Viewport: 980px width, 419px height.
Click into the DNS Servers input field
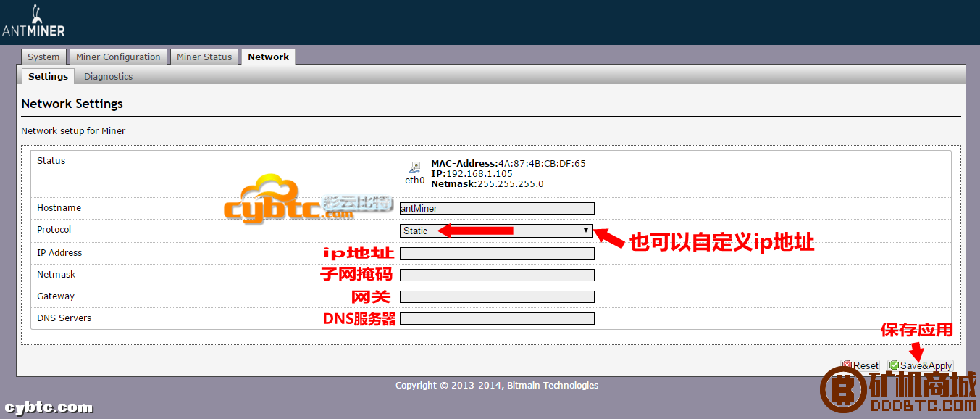click(497, 318)
